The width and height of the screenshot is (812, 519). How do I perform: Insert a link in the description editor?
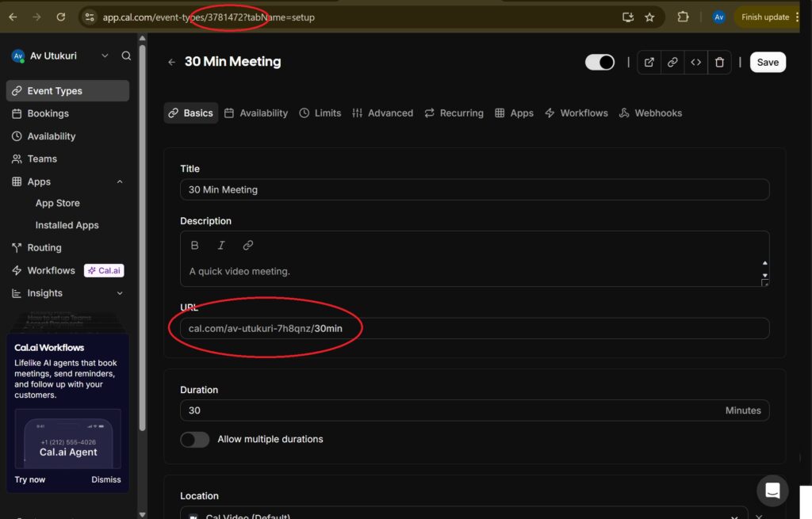[248, 246]
